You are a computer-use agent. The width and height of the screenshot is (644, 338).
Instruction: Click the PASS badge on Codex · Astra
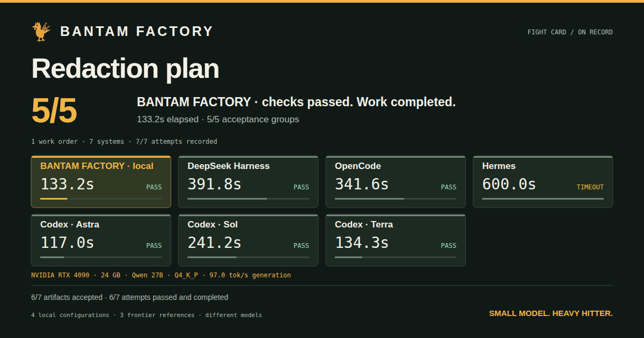[x=154, y=246]
